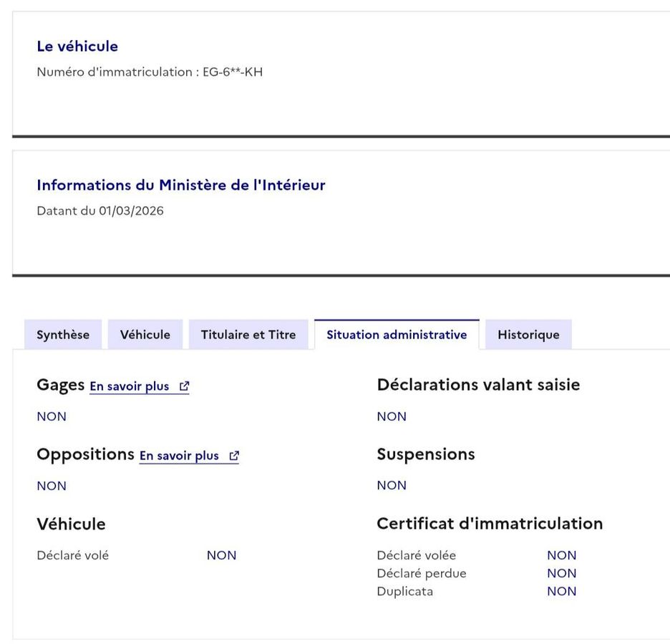Open 'En savoir plus' link for Gages

pos(130,386)
